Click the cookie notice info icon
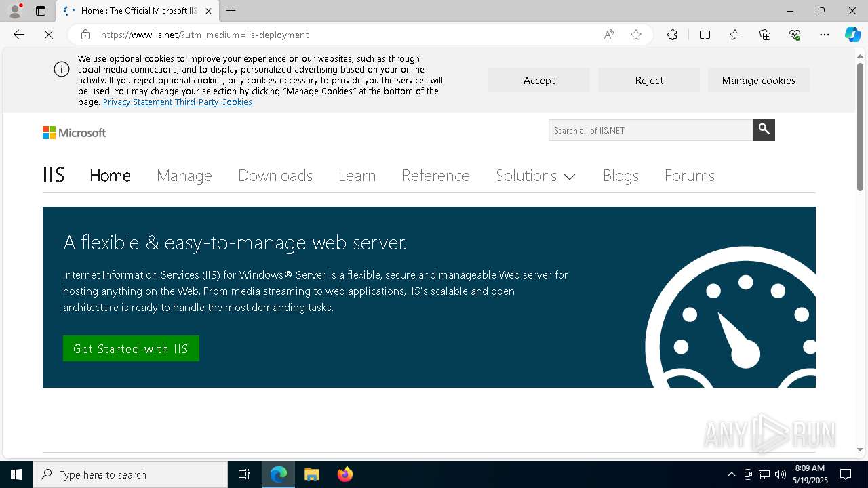868x488 pixels. pos(62,69)
